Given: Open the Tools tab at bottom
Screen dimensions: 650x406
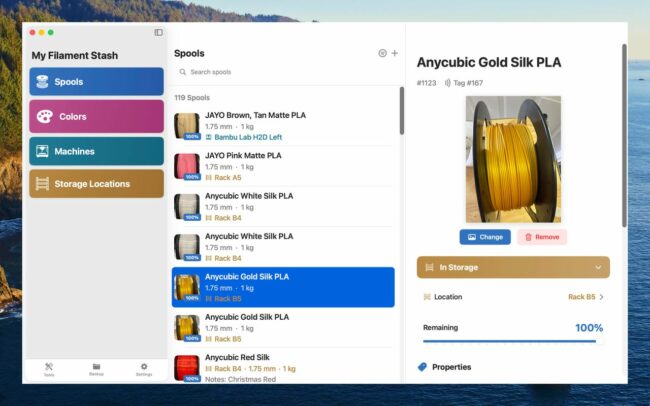Looking at the screenshot, I should coord(49,369).
